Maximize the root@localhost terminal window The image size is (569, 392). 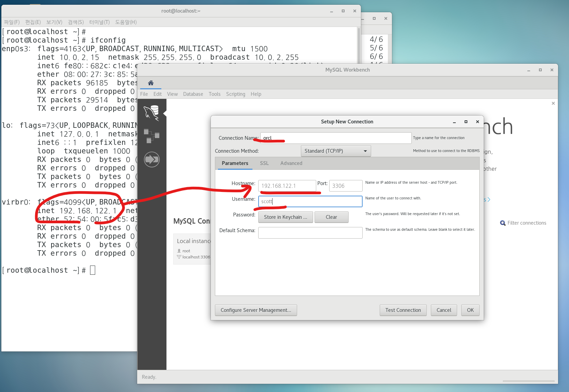coord(343,11)
